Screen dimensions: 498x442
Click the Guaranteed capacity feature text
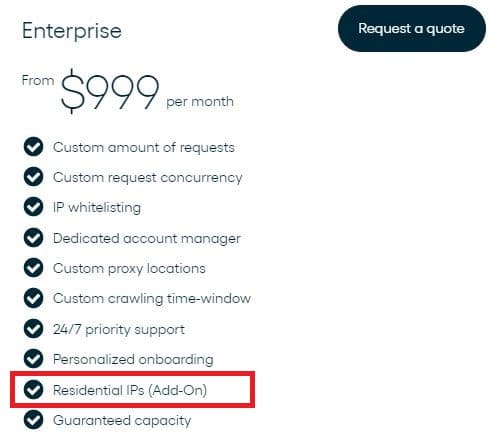tap(122, 421)
